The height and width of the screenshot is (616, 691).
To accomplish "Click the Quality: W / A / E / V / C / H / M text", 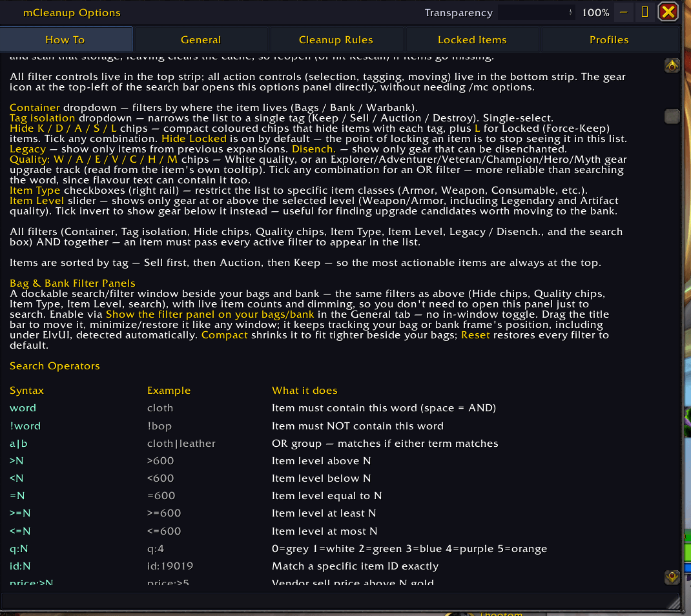I will point(94,159).
